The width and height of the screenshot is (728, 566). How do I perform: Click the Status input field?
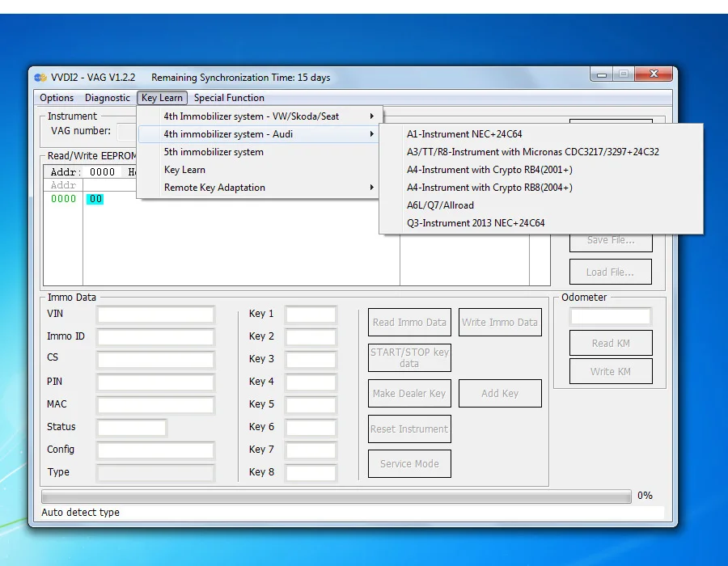point(131,427)
